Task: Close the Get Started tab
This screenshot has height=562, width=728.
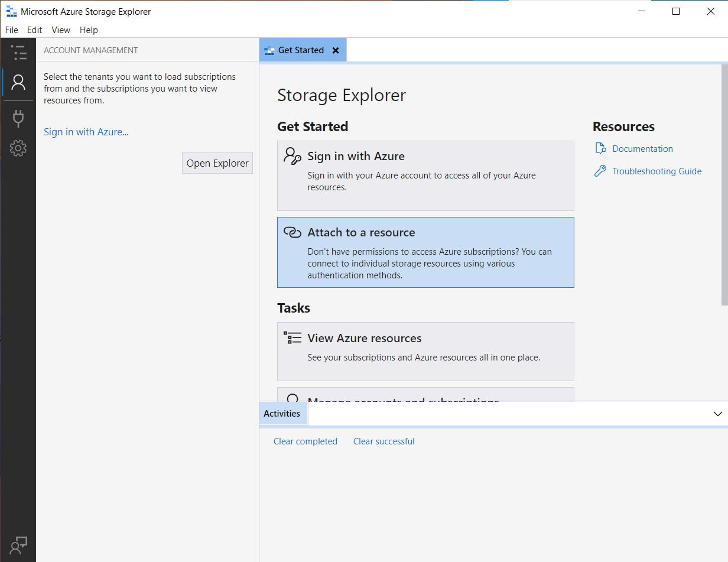Action: pyautogui.click(x=336, y=50)
